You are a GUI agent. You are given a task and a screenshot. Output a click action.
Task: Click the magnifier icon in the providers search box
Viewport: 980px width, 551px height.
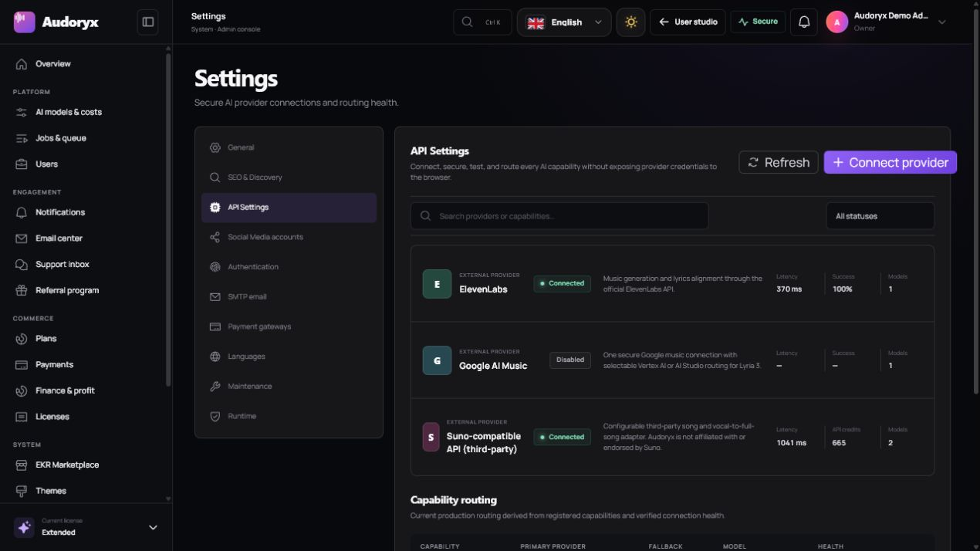[x=425, y=216]
